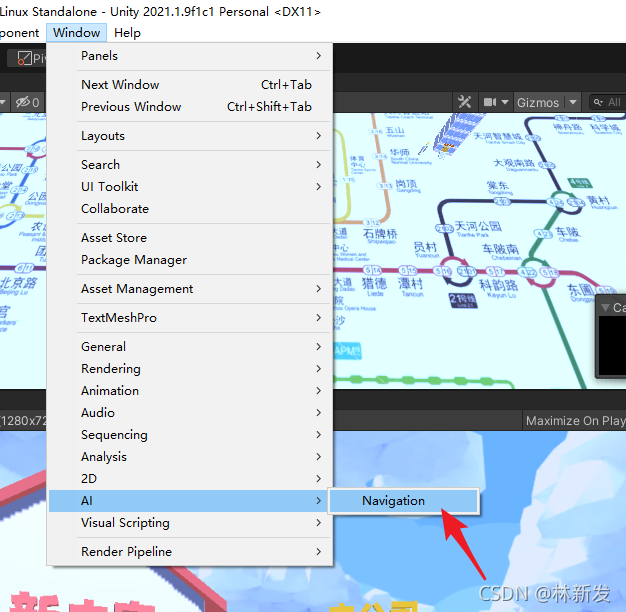Expand the Panels submenu
This screenshot has height=612, width=626.
pos(190,56)
